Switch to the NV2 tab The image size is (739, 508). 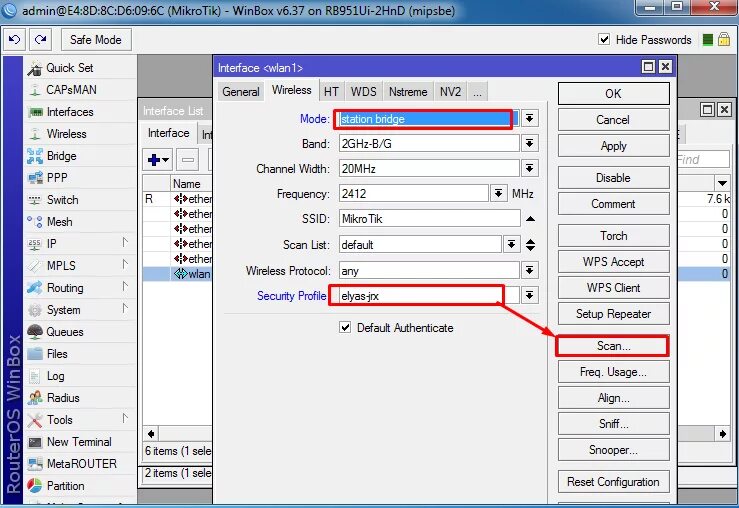450,91
